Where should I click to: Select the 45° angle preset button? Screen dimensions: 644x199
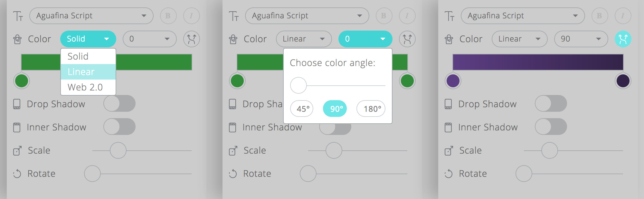[x=302, y=109]
